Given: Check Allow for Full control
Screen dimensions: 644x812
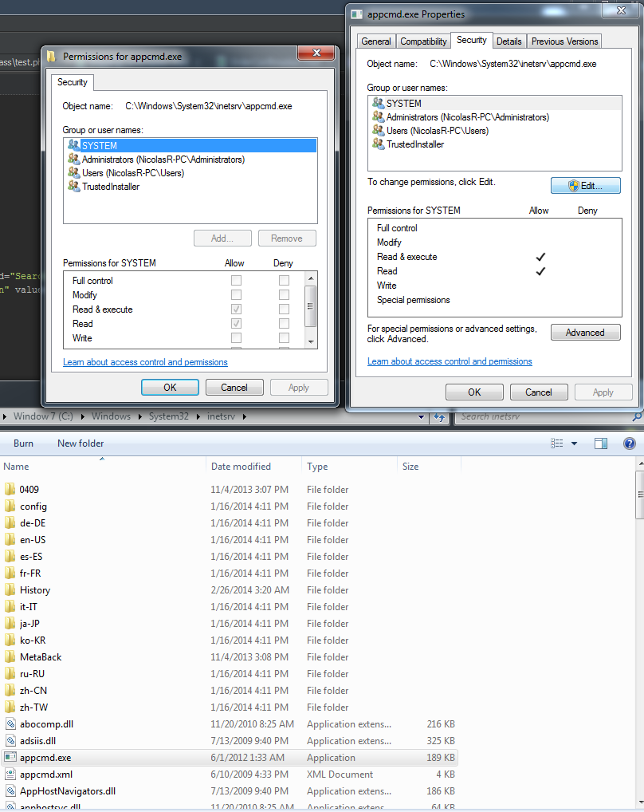Looking at the screenshot, I should (x=237, y=280).
